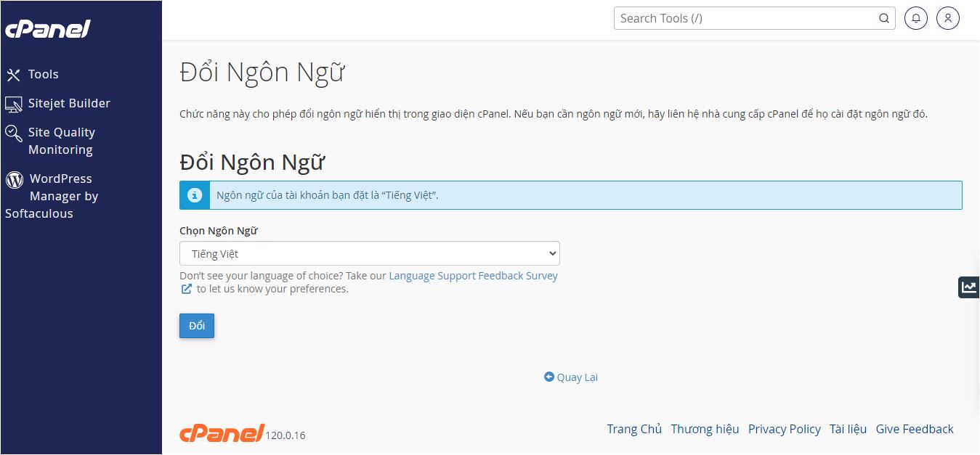The image size is (980, 455).
Task: Click the orange cPanel footer logo
Action: [x=222, y=433]
